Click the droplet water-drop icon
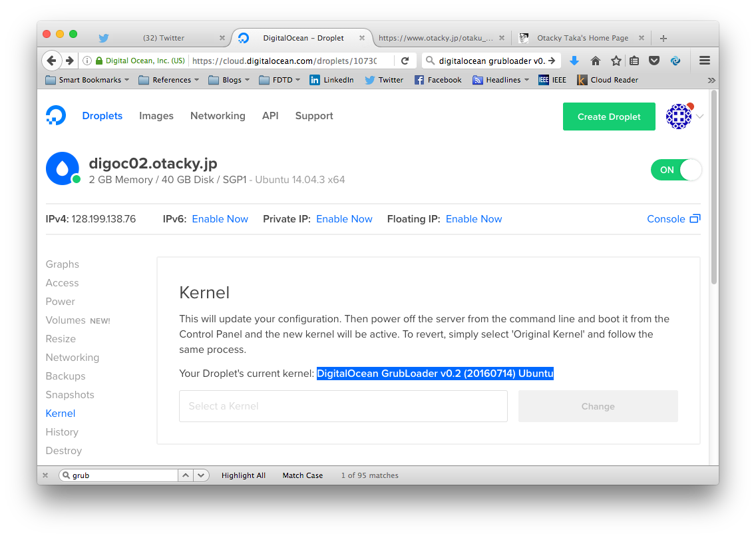The height and width of the screenshot is (538, 756). click(x=62, y=168)
